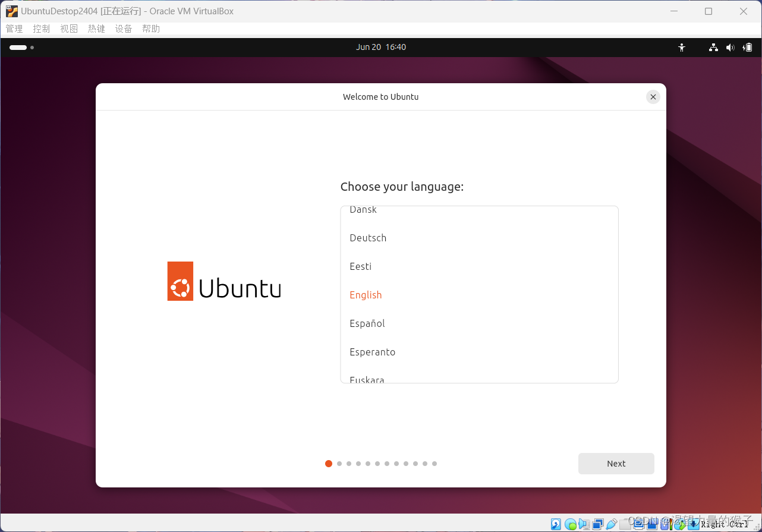Open the 帮助 menu
Image resolution: width=762 pixels, height=532 pixels.
151,29
